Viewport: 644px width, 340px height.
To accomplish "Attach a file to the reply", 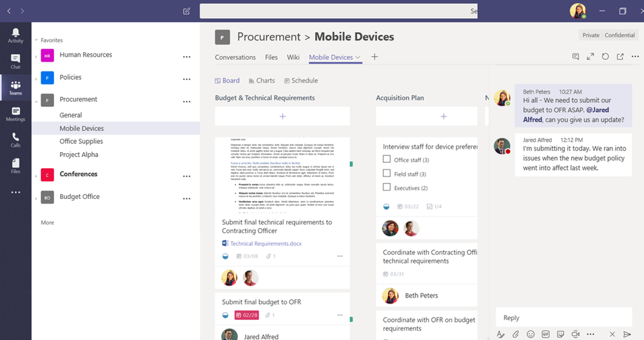I will pos(516,334).
